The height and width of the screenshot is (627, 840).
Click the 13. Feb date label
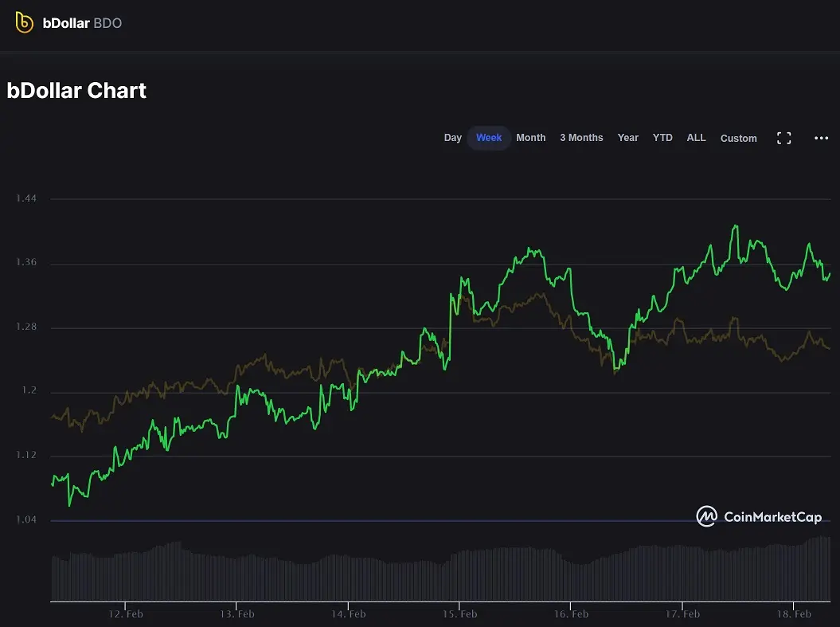[236, 614]
